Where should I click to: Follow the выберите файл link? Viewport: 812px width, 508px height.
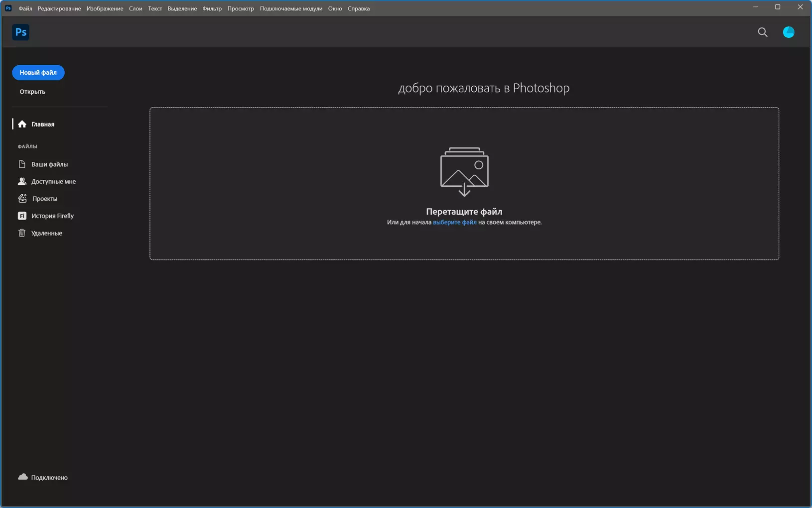(455, 222)
